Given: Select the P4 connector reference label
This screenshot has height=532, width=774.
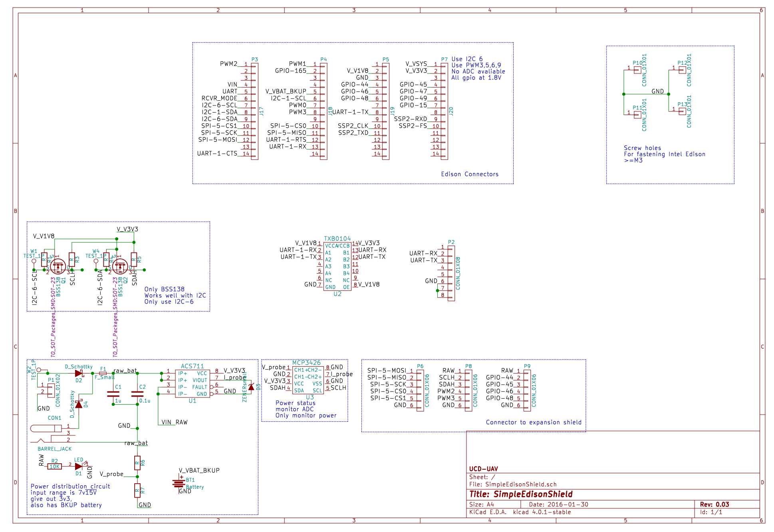Looking at the screenshot, I should tap(323, 60).
